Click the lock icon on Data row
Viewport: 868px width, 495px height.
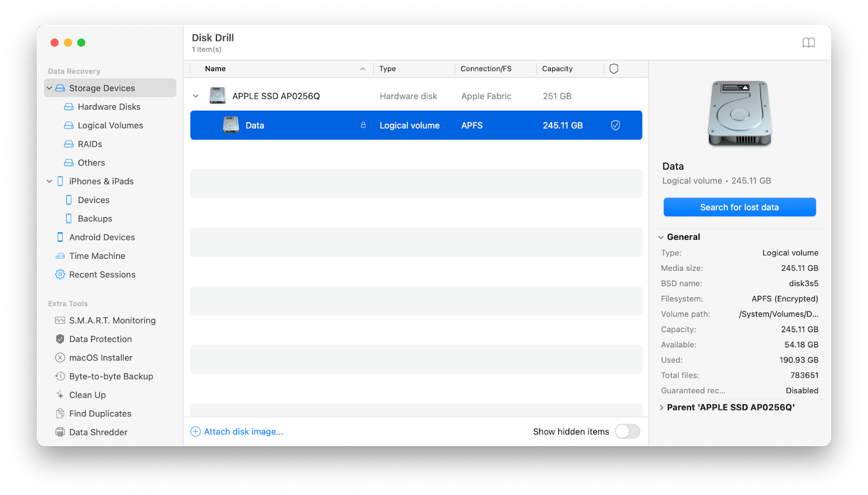pyautogui.click(x=363, y=125)
